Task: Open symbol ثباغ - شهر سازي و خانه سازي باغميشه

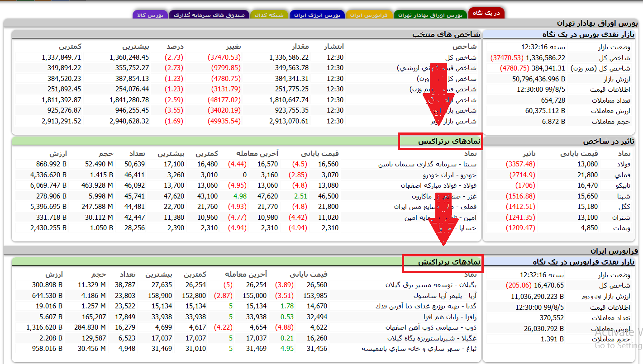Action: coord(419,349)
